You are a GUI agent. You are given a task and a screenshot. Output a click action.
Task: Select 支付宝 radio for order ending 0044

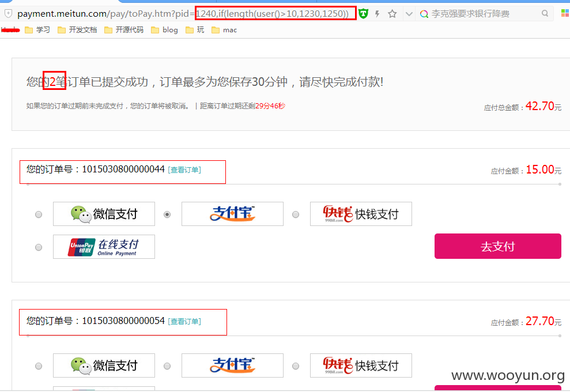click(x=167, y=214)
